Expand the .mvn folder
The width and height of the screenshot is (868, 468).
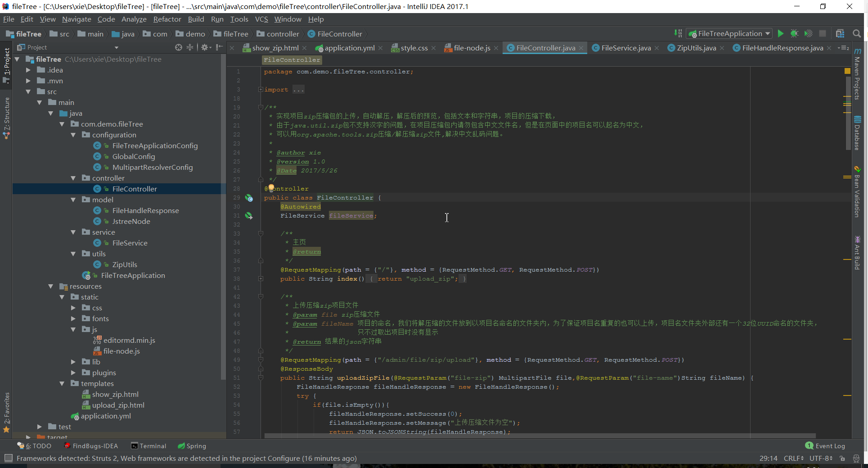pos(28,81)
